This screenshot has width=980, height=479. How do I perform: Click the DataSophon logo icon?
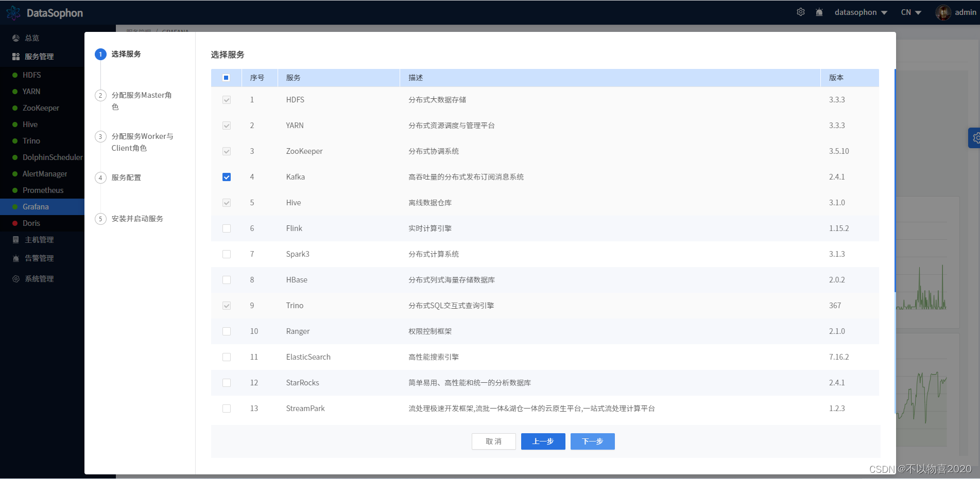click(13, 13)
